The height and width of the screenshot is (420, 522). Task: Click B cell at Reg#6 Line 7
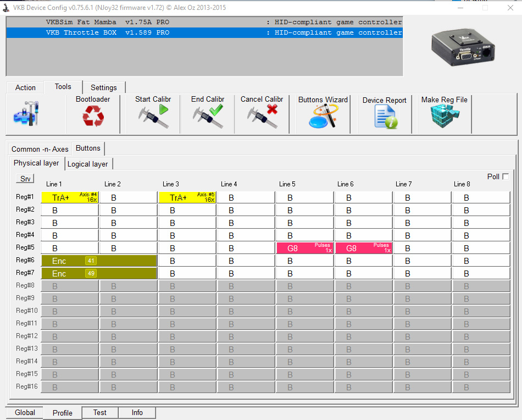pos(422,261)
